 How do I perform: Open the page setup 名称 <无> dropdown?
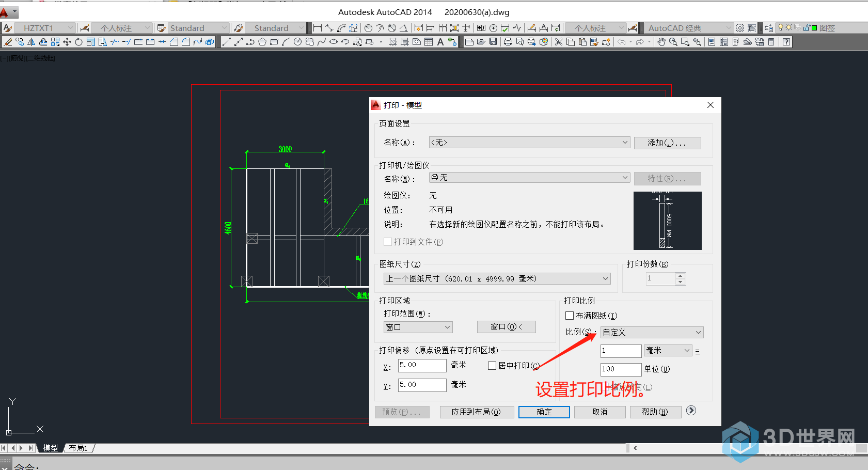529,142
